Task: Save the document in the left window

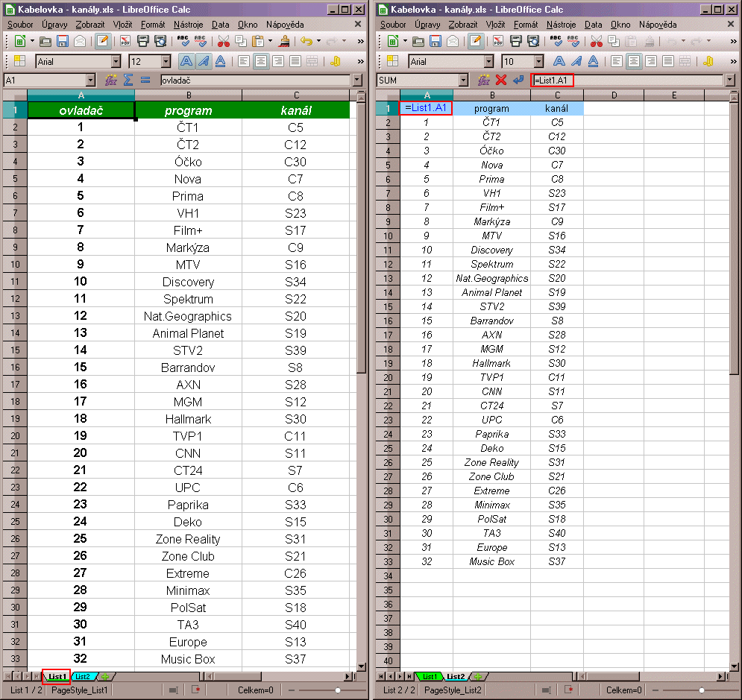Action: (x=63, y=42)
